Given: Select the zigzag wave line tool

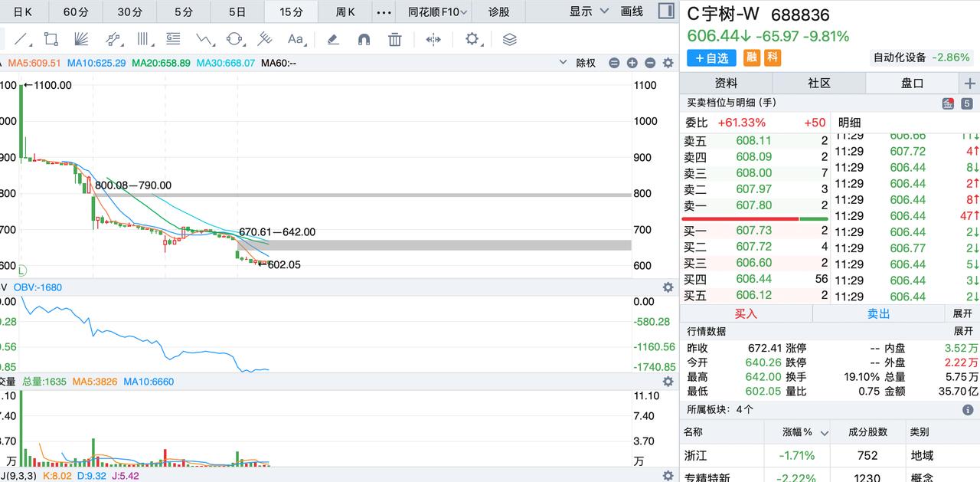Looking at the screenshot, I should (x=204, y=39).
